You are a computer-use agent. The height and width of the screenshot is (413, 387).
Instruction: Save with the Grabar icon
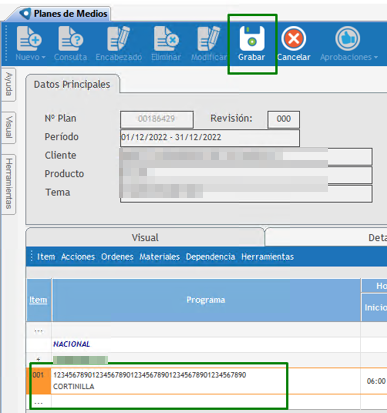pyautogui.click(x=252, y=38)
